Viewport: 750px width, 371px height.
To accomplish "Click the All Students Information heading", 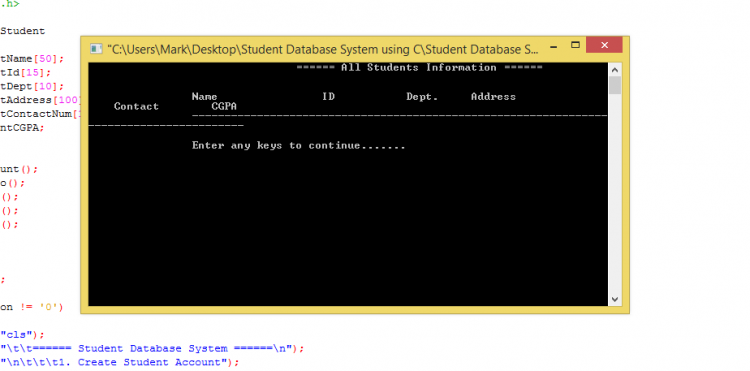I will [419, 67].
